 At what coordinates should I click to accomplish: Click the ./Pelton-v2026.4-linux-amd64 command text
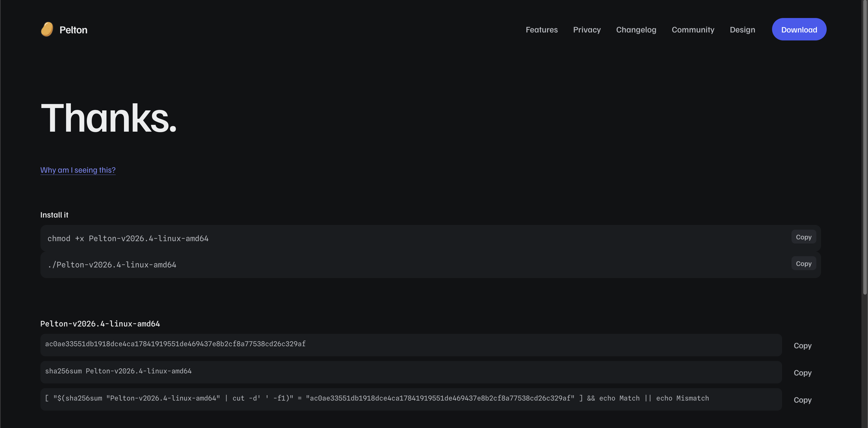[112, 265]
